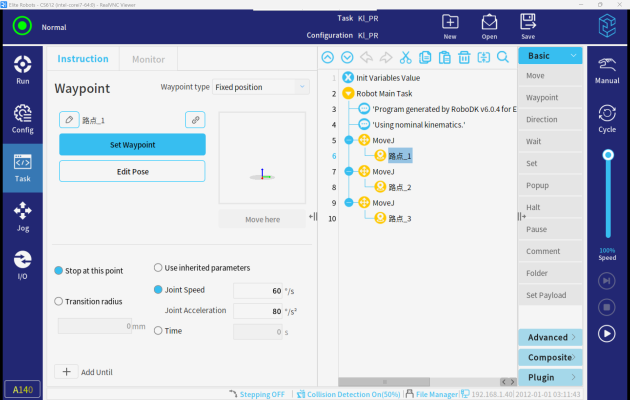The height and width of the screenshot is (400, 630).
Task: Open the Jog panel
Action: 22,217
